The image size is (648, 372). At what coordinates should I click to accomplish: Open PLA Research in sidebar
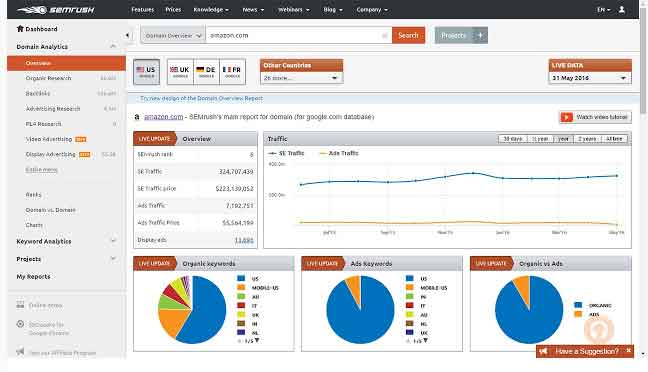43,124
